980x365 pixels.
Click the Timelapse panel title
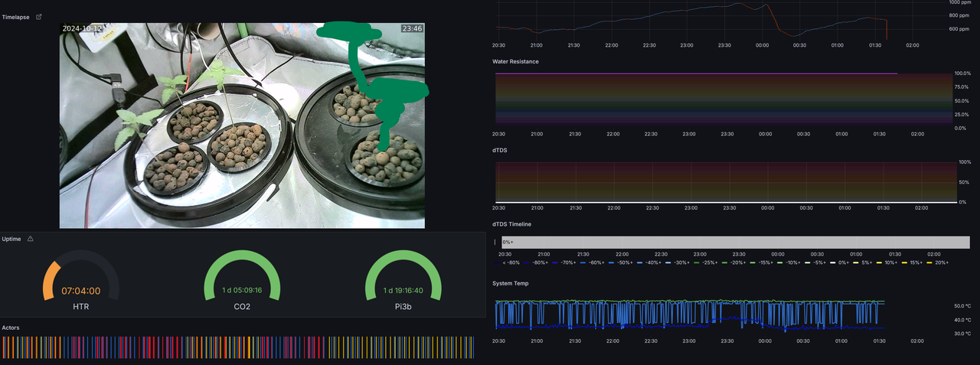tap(16, 17)
